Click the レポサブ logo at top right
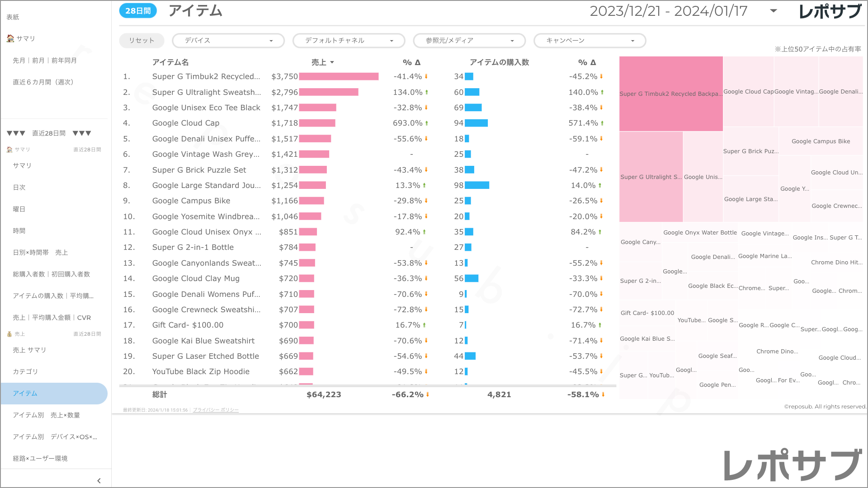 pos(830,11)
